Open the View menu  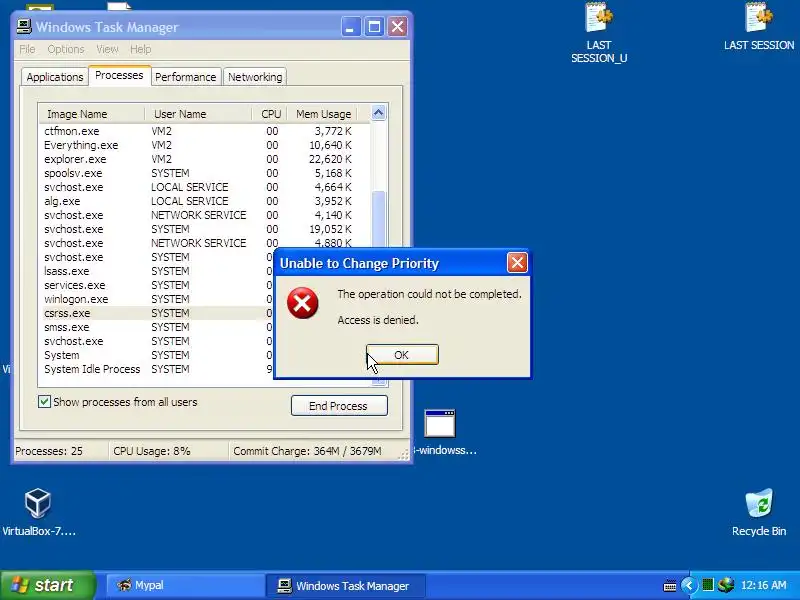tap(107, 49)
